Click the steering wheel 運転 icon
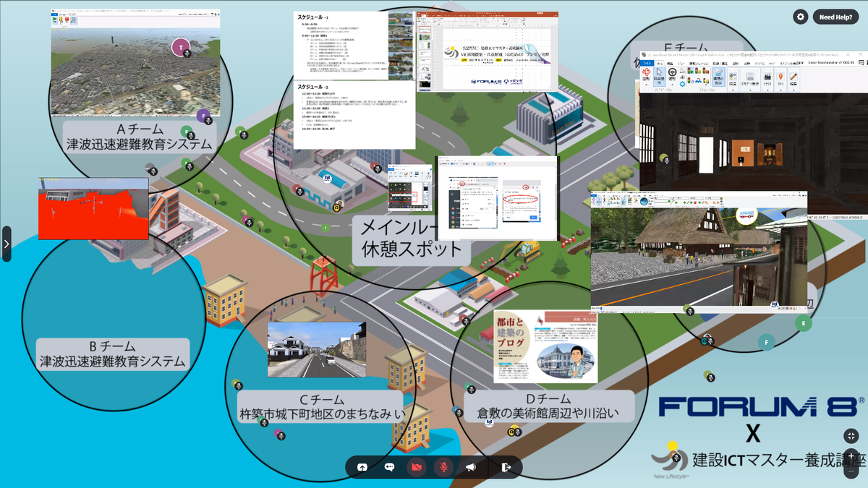The height and width of the screenshot is (488, 868). coord(673,72)
